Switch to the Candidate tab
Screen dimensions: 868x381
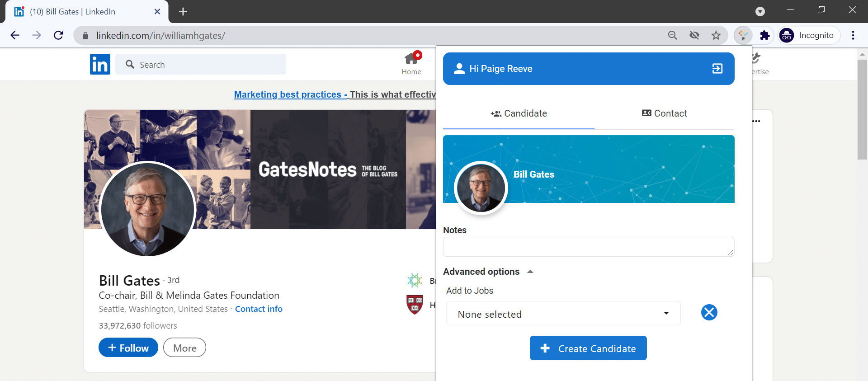519,113
